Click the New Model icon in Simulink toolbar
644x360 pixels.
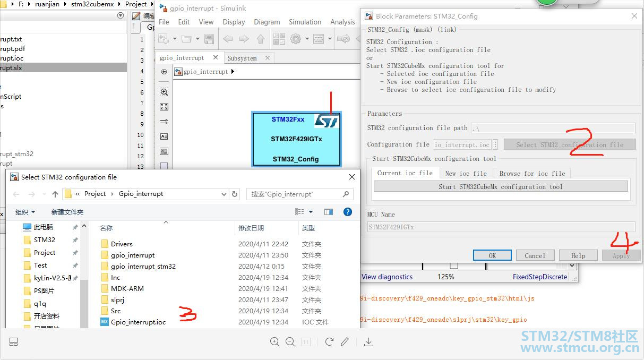click(x=162, y=39)
